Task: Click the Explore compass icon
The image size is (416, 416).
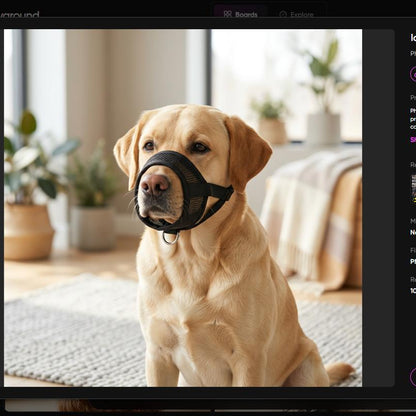Action: point(283,14)
